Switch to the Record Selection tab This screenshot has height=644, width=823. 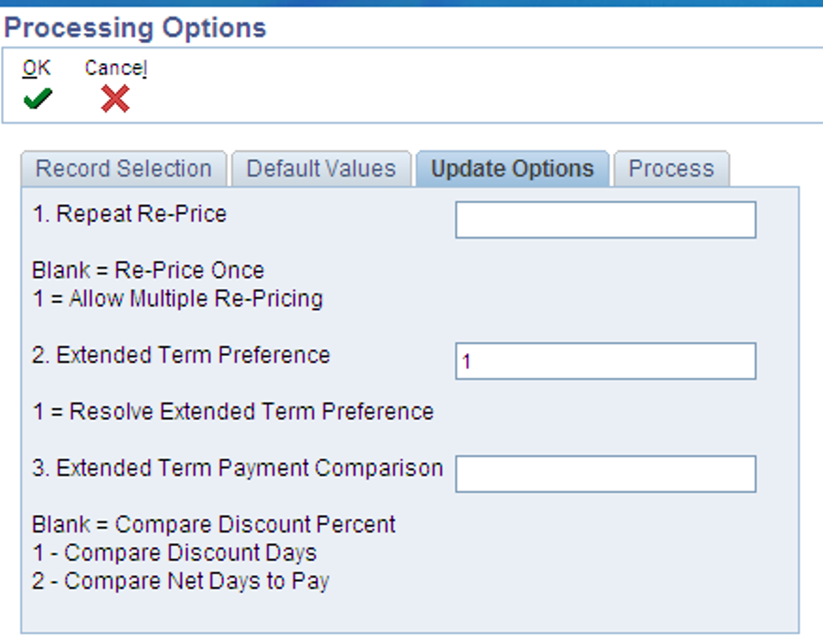click(x=123, y=169)
